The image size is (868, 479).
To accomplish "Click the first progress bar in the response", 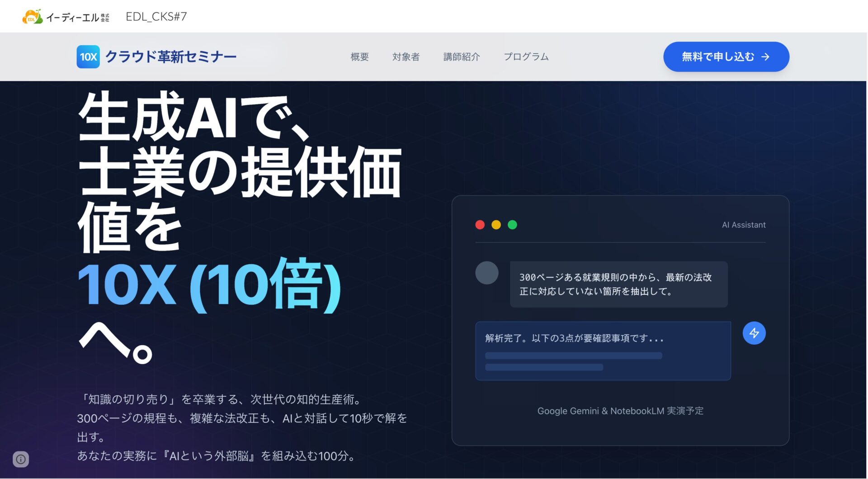I will 573,356.
